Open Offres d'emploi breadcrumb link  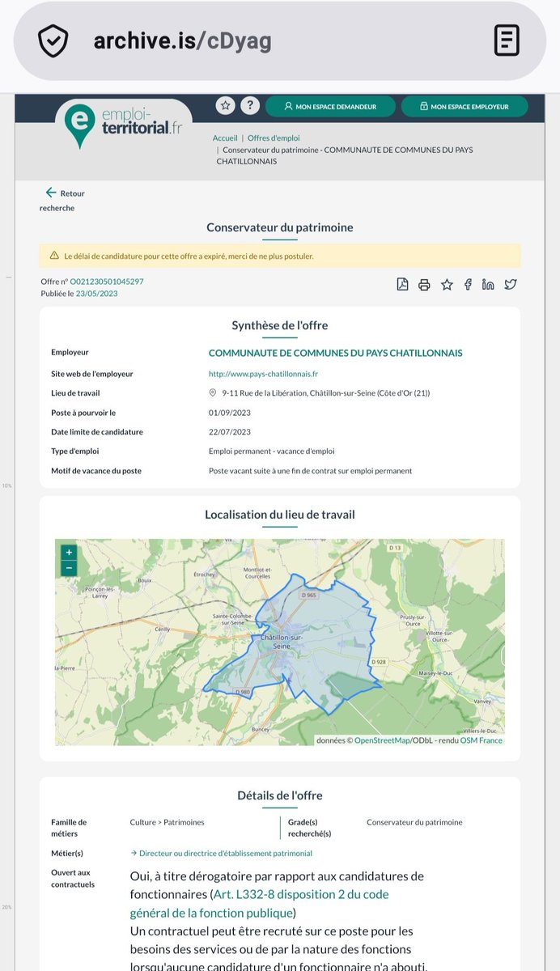(x=274, y=138)
